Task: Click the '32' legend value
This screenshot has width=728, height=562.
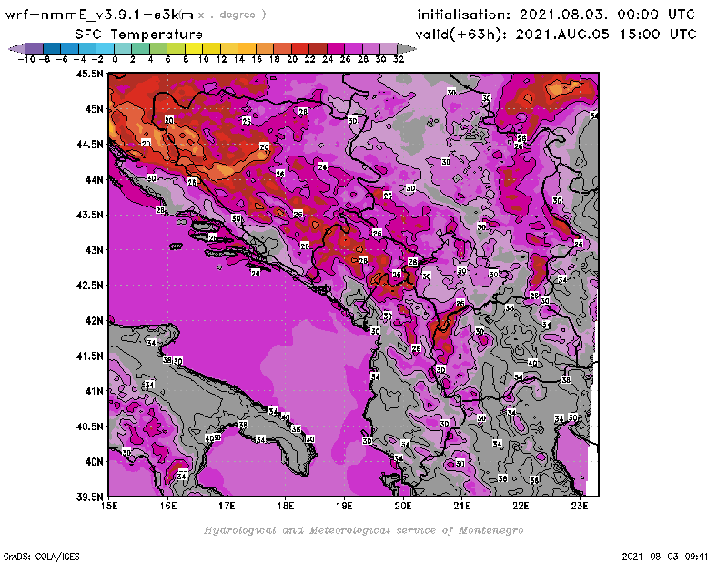Action: pyautogui.click(x=399, y=60)
